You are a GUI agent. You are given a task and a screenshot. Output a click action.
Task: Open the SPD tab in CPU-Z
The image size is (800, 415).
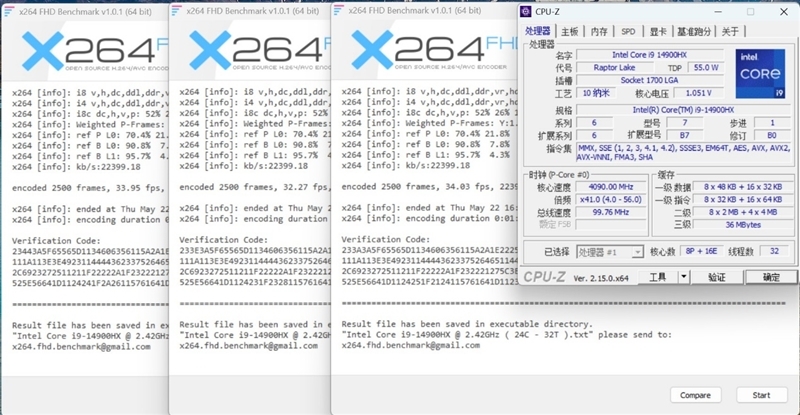pyautogui.click(x=628, y=32)
